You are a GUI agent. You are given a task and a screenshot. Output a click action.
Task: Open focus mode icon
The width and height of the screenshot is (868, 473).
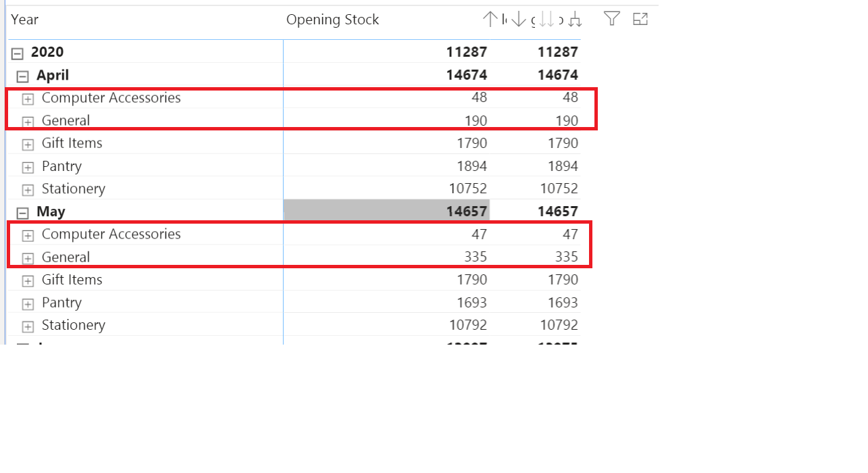640,19
